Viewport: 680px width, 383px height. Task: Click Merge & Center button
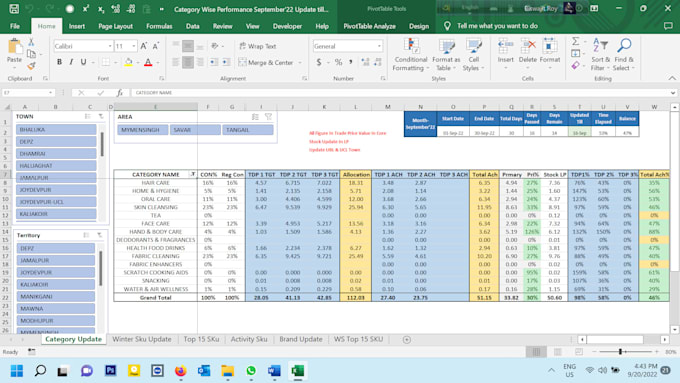(266, 62)
